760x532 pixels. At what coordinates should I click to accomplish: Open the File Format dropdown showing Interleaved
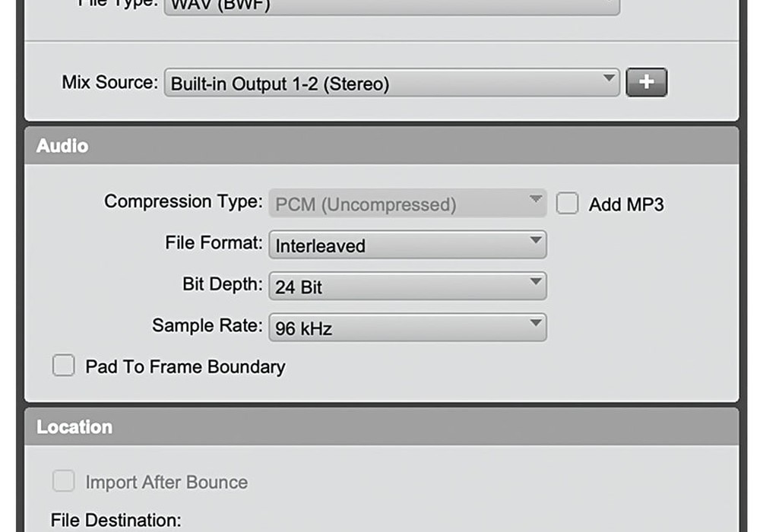407,245
